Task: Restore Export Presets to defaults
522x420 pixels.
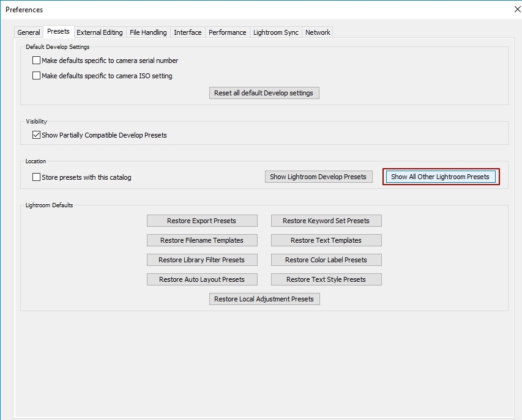Action: (202, 221)
